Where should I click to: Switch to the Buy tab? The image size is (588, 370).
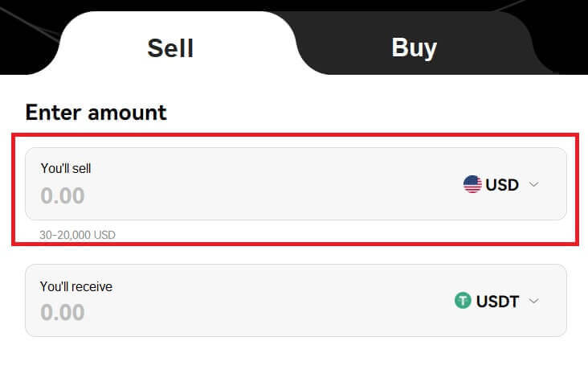[x=414, y=47]
